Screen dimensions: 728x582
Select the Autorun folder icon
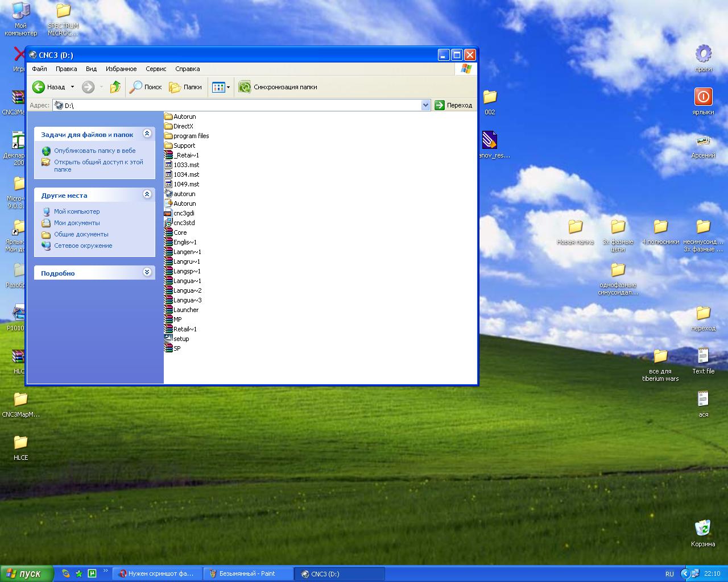168,117
